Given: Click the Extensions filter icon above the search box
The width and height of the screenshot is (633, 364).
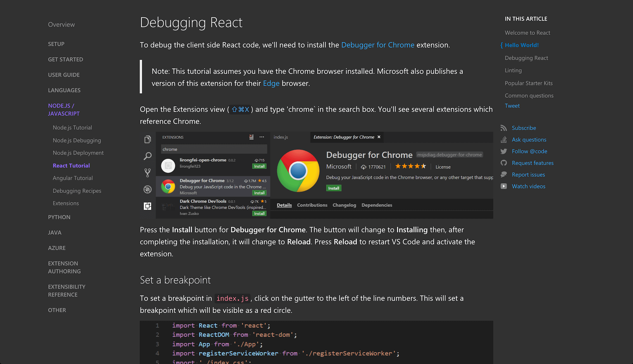Looking at the screenshot, I should [x=251, y=137].
